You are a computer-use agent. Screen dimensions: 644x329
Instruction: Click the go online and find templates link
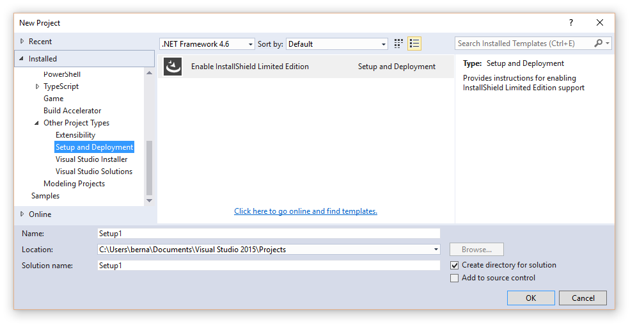[x=306, y=211]
